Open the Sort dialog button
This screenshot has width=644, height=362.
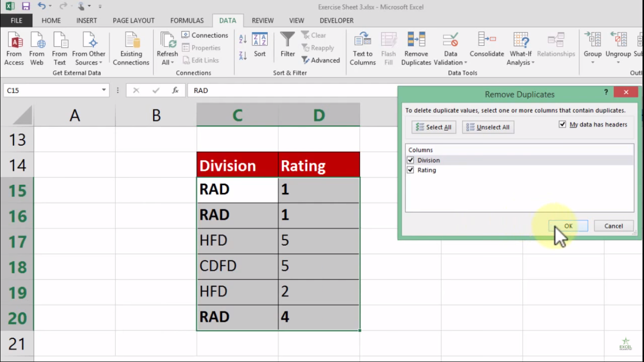(260, 45)
